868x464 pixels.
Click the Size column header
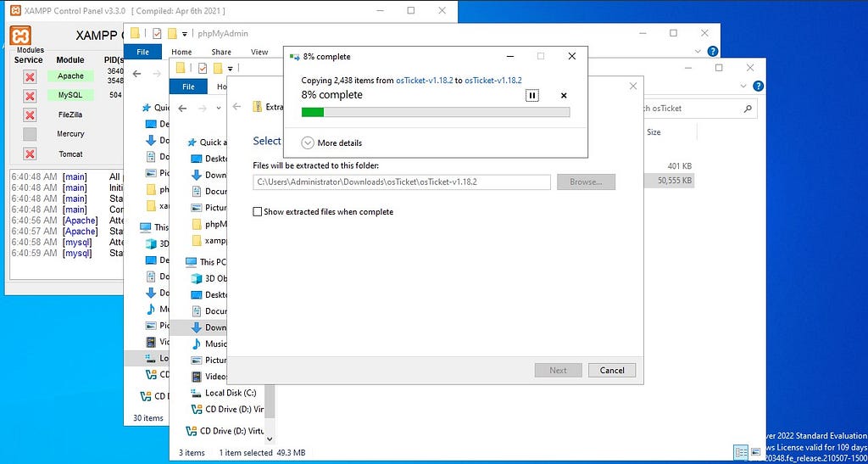coord(654,132)
